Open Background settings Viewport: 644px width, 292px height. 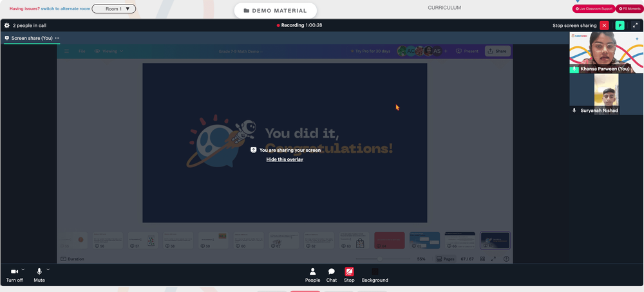[375, 275]
